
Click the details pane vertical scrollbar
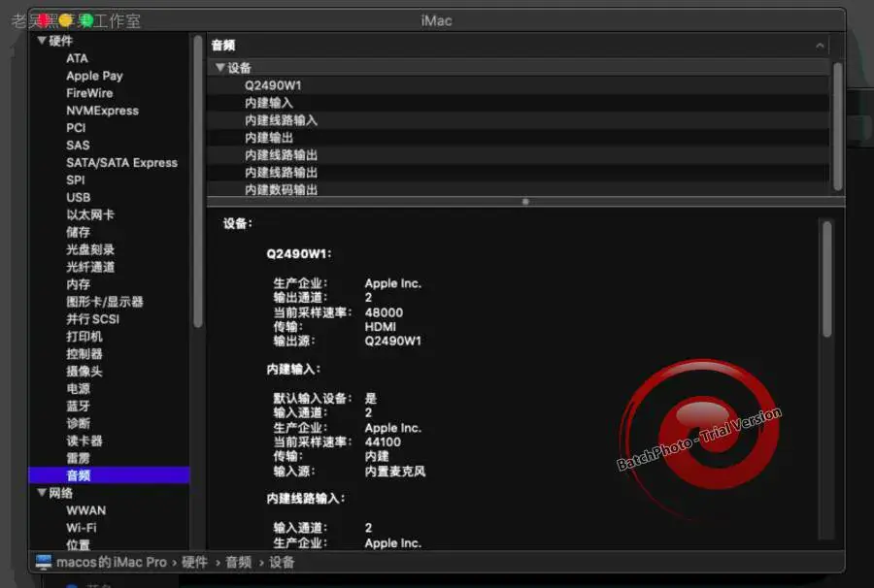pos(827,278)
